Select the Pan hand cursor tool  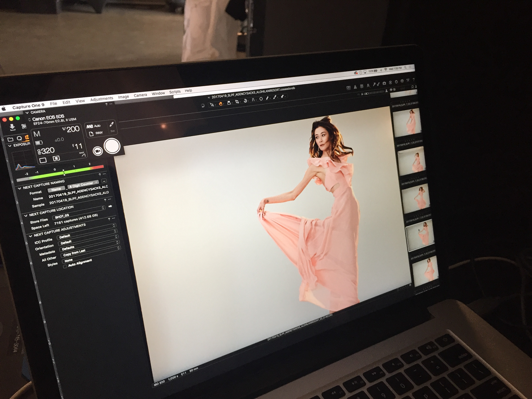tap(221, 104)
